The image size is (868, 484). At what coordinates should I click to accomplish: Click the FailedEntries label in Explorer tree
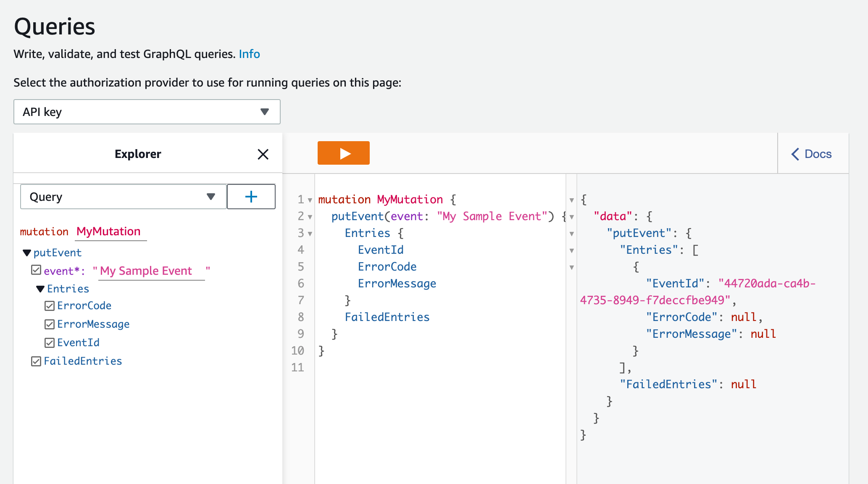[x=83, y=361]
